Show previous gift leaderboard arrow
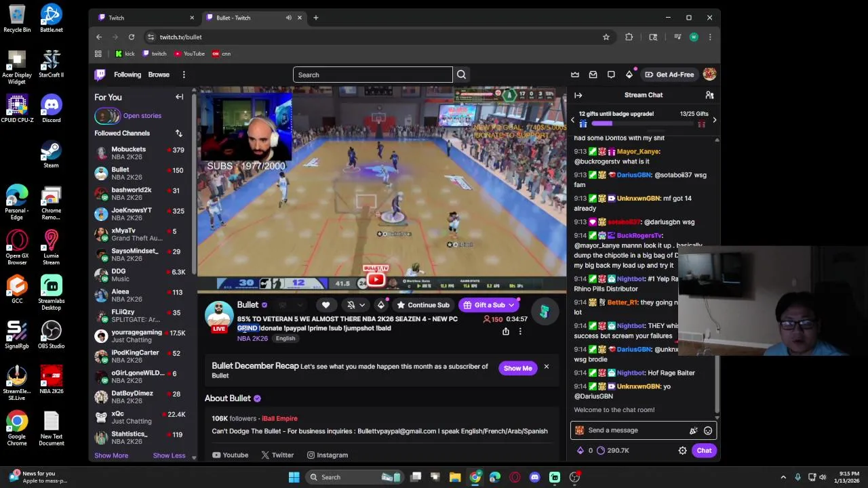The image size is (868, 488). (x=572, y=120)
